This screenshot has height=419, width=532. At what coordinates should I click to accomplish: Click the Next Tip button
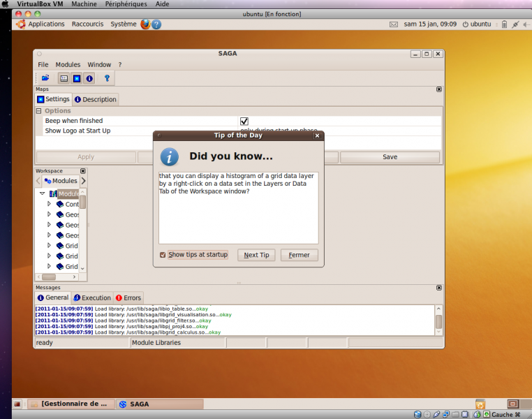tap(256, 255)
